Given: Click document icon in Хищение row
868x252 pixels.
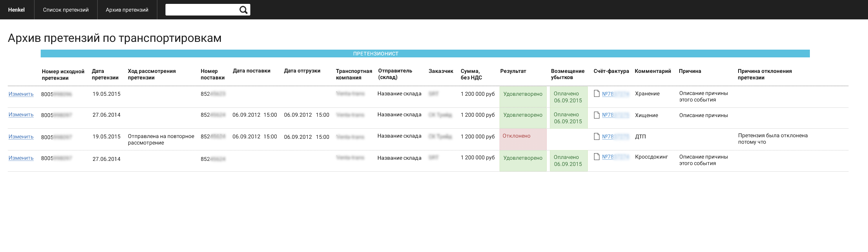Looking at the screenshot, I should coord(597,115).
